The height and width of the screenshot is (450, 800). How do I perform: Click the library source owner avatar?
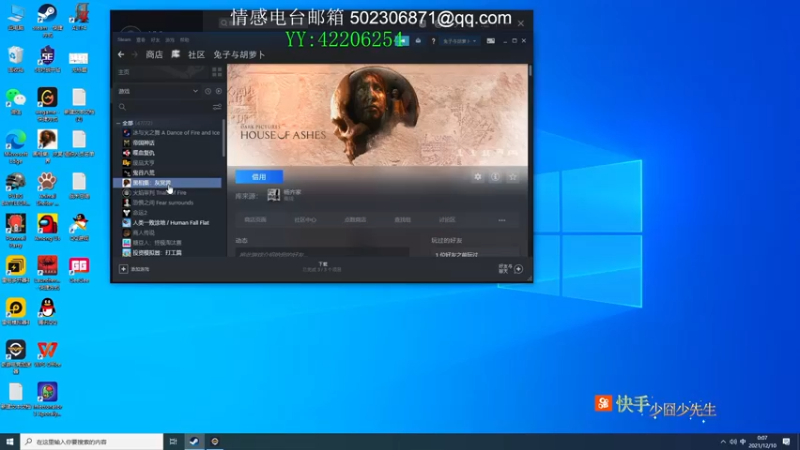(x=274, y=194)
